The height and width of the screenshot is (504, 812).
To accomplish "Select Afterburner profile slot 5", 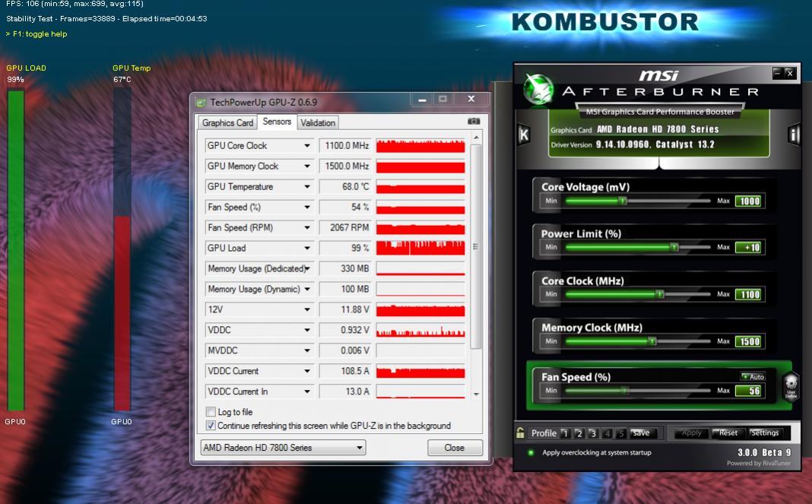I will point(621,433).
